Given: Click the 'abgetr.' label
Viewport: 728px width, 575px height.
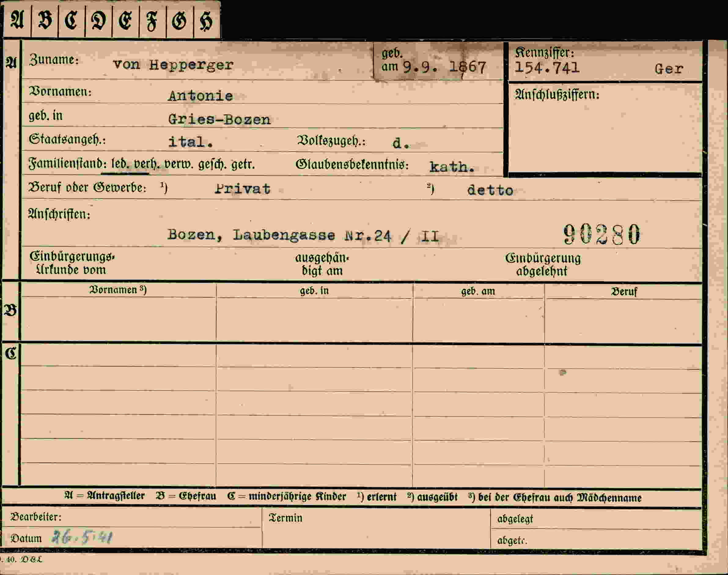Looking at the screenshot, I should pyautogui.click(x=512, y=540).
